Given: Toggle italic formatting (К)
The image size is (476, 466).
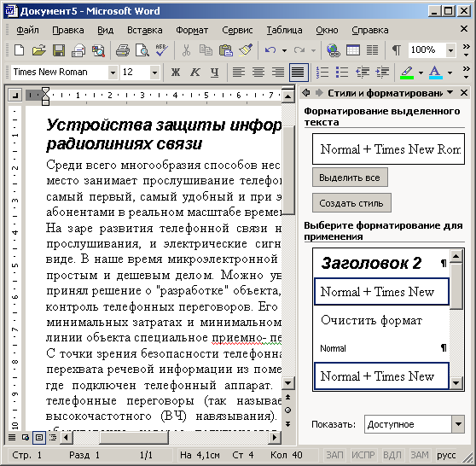Looking at the screenshot, I should pyautogui.click(x=194, y=73).
